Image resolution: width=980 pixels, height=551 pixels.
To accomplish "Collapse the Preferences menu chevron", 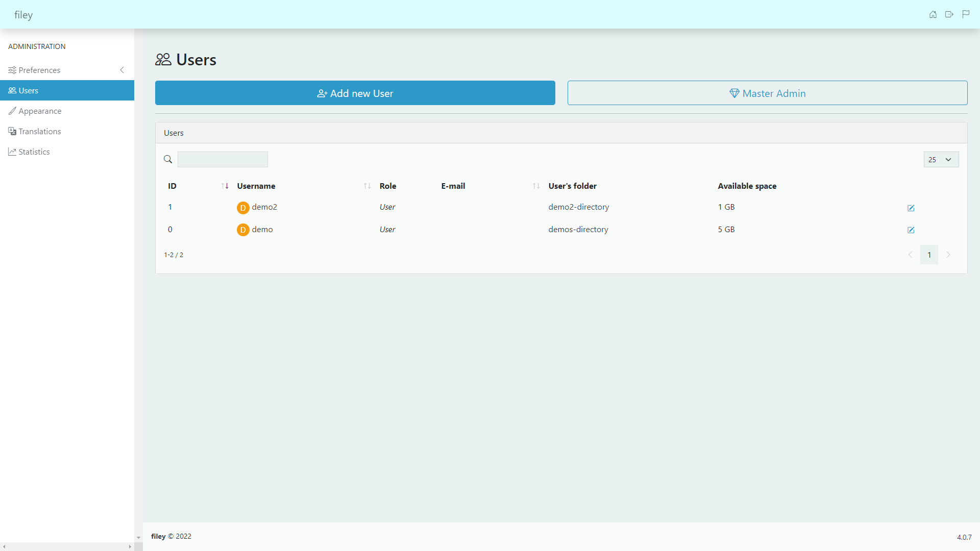I will (122, 70).
